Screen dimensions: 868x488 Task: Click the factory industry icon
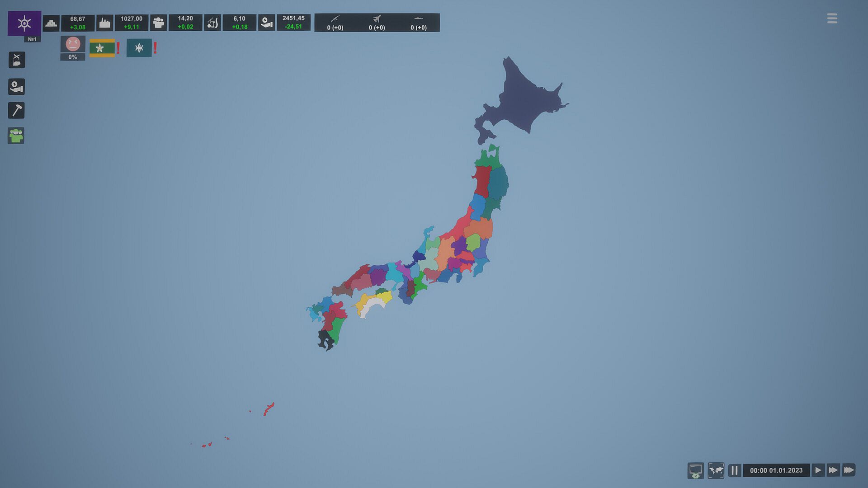105,23
